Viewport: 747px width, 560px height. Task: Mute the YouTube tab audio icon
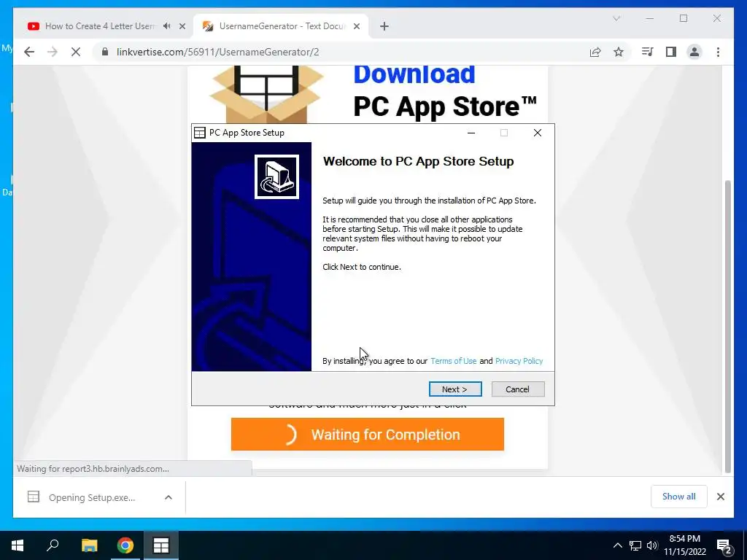167,26
